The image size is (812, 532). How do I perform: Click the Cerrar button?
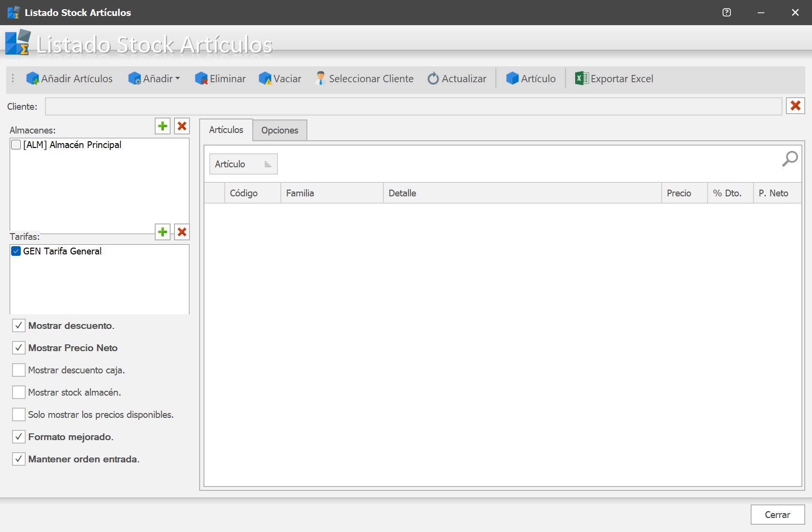[778, 515]
